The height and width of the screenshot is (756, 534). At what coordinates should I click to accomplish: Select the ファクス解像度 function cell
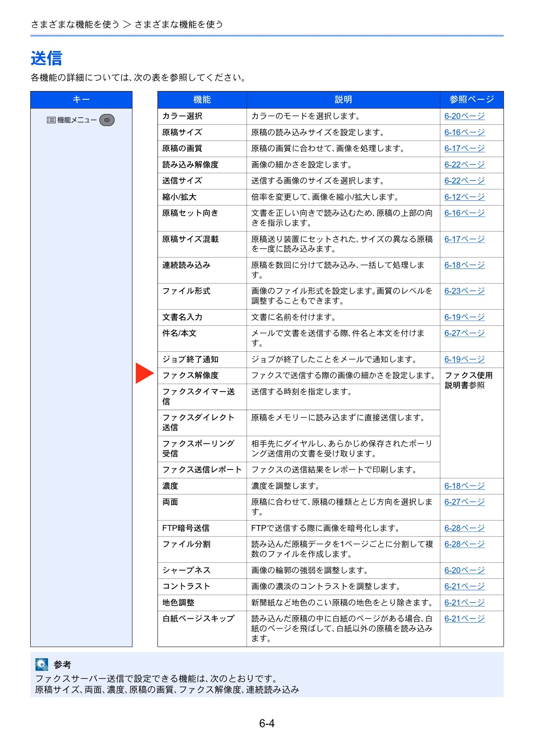click(x=202, y=375)
